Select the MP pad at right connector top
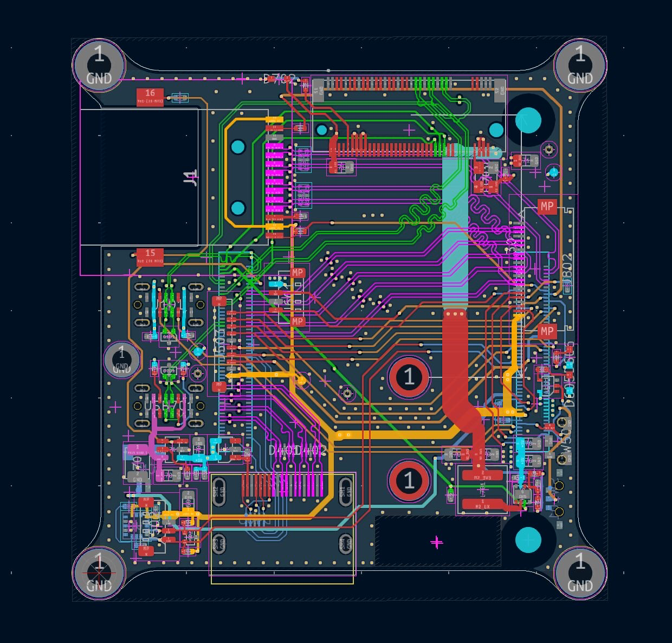 coord(547,206)
